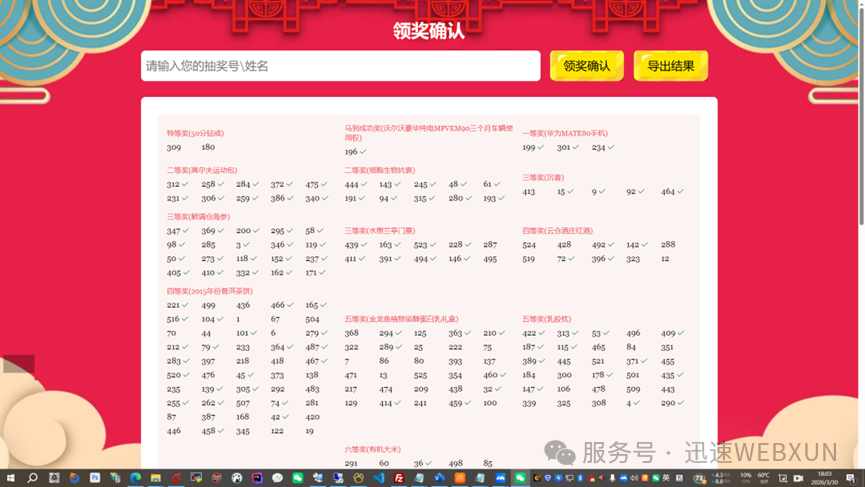Viewport: 865px width, 487px height.
Task: Click the 导出结果 export button
Action: coord(670,66)
